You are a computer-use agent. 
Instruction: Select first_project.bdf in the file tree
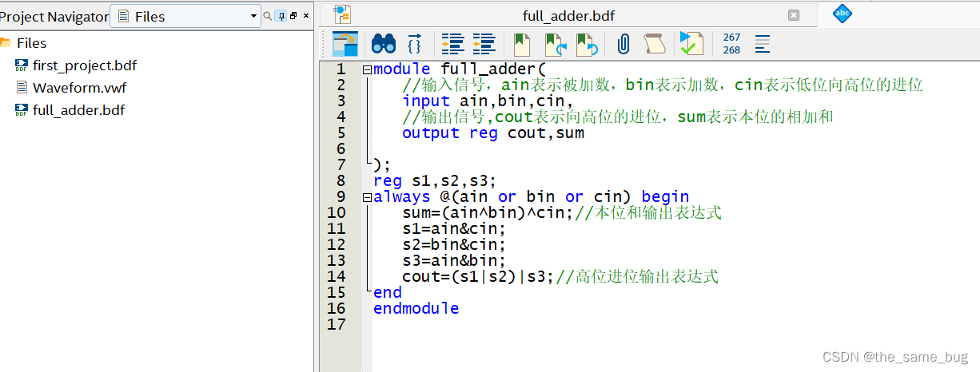[x=86, y=65]
